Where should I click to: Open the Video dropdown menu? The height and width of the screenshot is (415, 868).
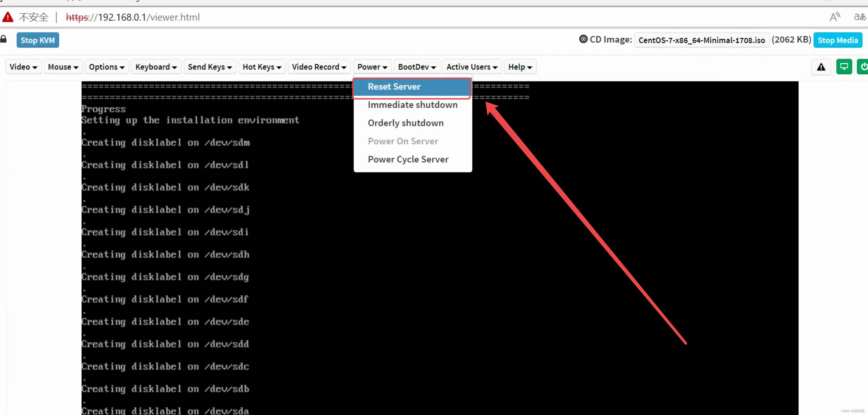tap(23, 67)
